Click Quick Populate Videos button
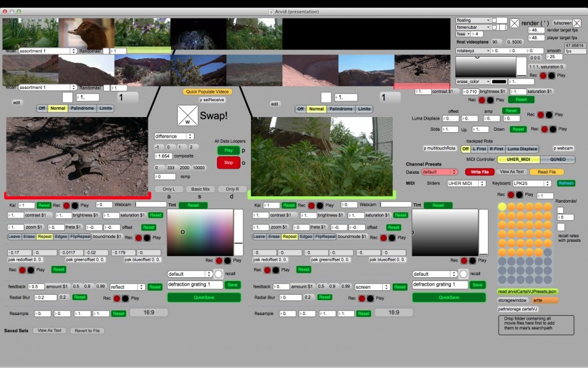Viewport: 588px width, 368px height. coord(207,92)
